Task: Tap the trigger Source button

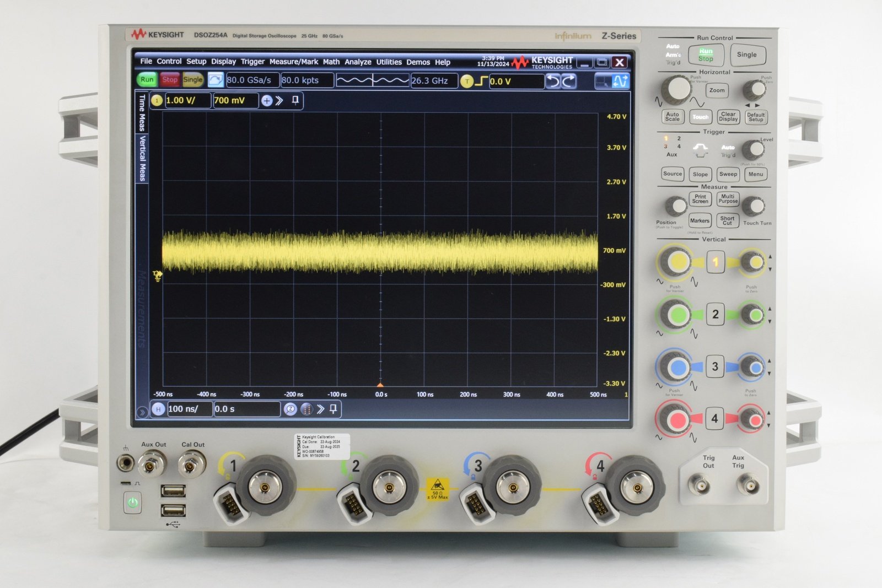Action: (673, 174)
